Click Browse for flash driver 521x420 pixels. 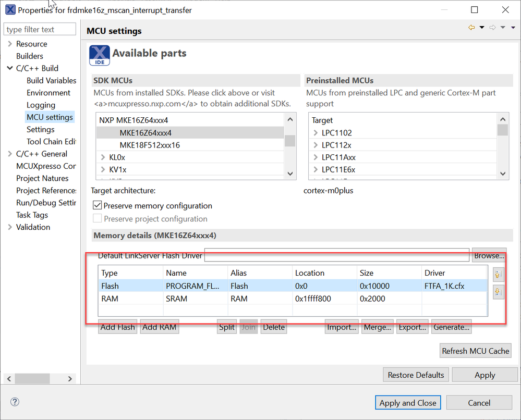click(x=489, y=255)
